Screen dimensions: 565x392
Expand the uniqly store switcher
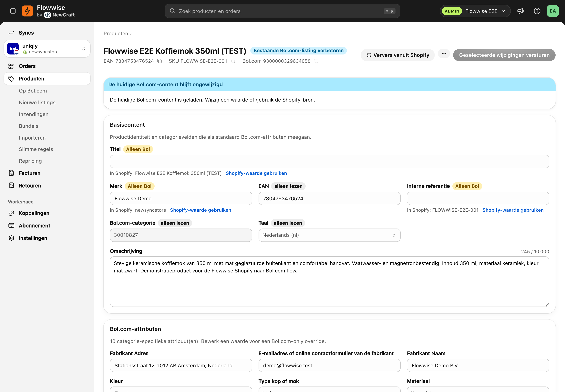[47, 49]
